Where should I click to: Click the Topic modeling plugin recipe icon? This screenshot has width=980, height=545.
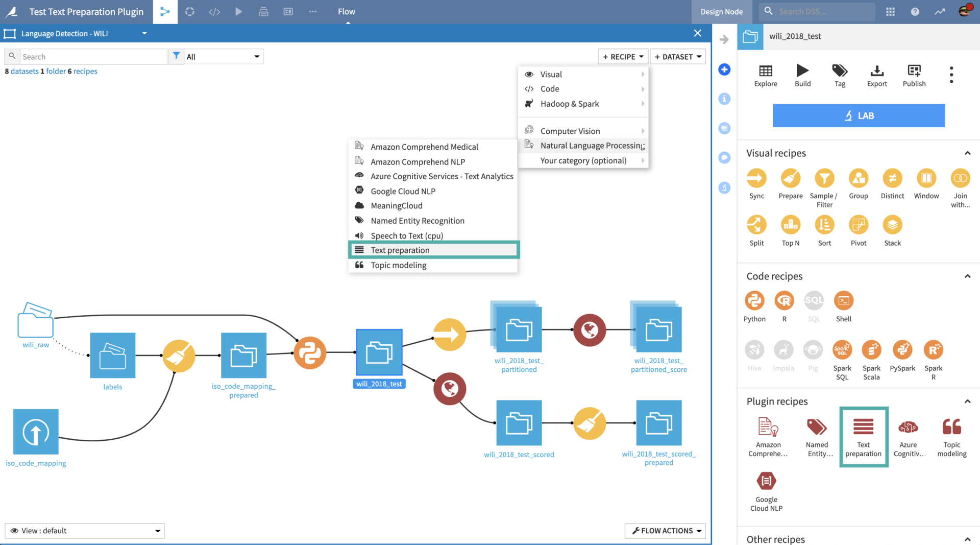point(951,427)
